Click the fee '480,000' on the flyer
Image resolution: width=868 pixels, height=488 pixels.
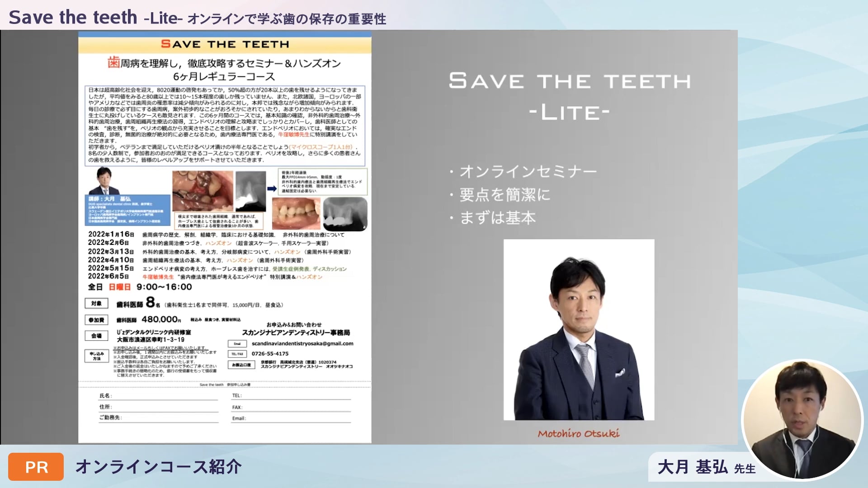[x=160, y=319]
